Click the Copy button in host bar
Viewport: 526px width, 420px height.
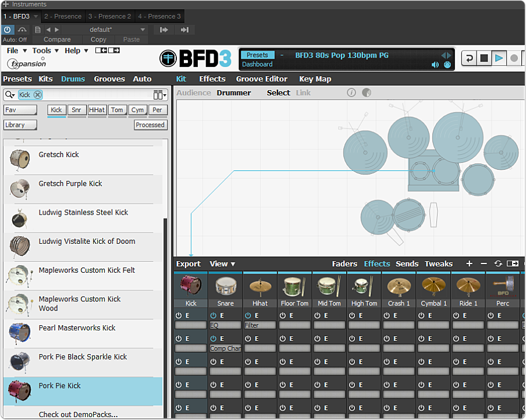point(98,40)
